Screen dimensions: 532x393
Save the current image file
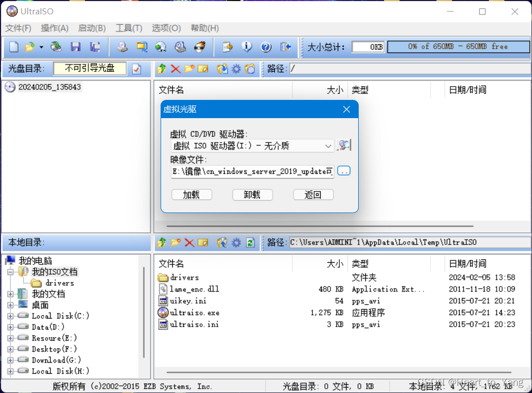[76, 47]
